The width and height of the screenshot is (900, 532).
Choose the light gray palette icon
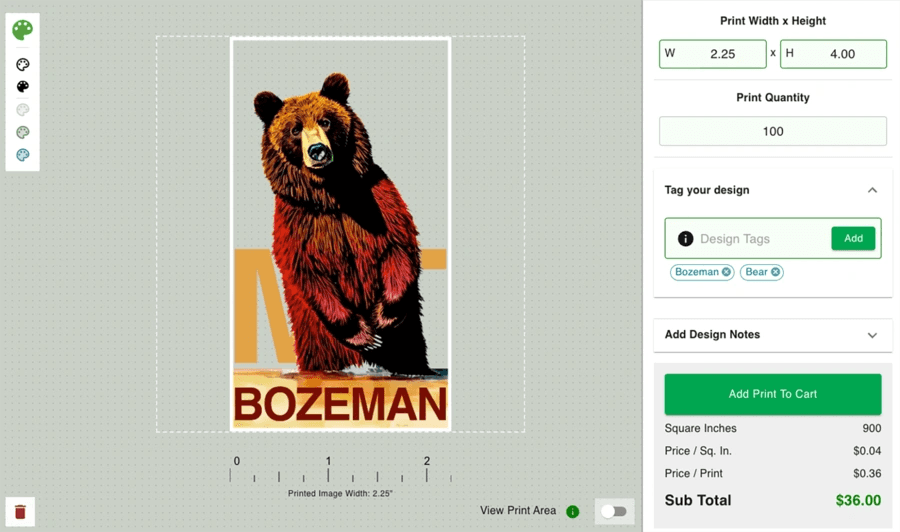point(22,110)
